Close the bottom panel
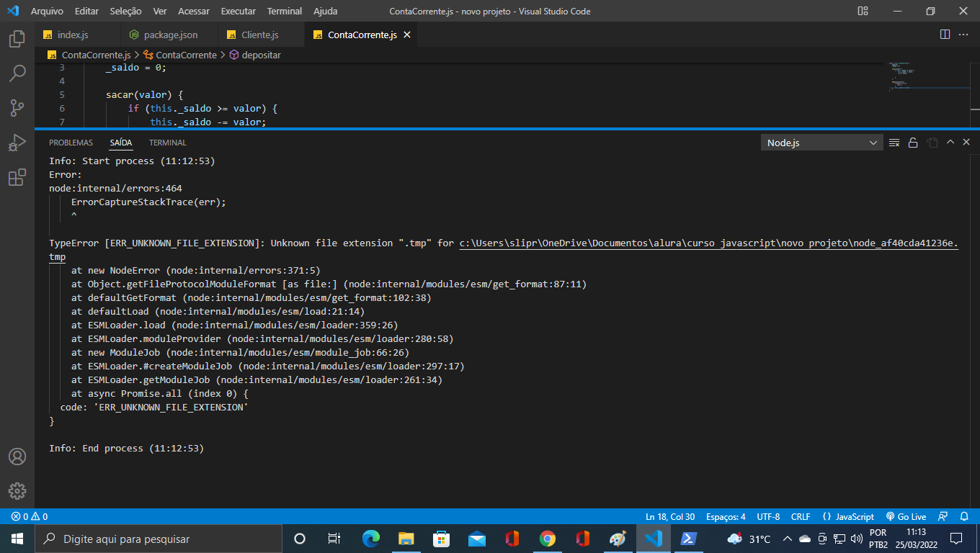The height and width of the screenshot is (553, 980). (x=966, y=143)
